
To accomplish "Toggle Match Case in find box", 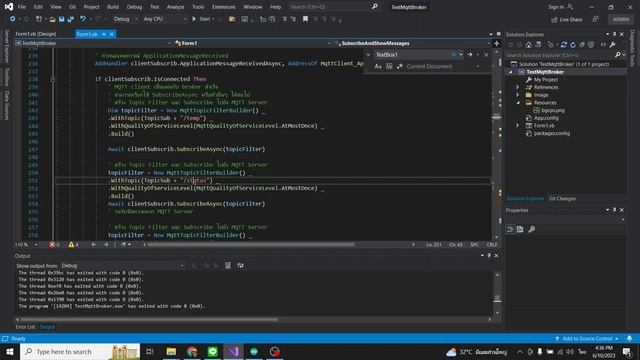I will (378, 66).
